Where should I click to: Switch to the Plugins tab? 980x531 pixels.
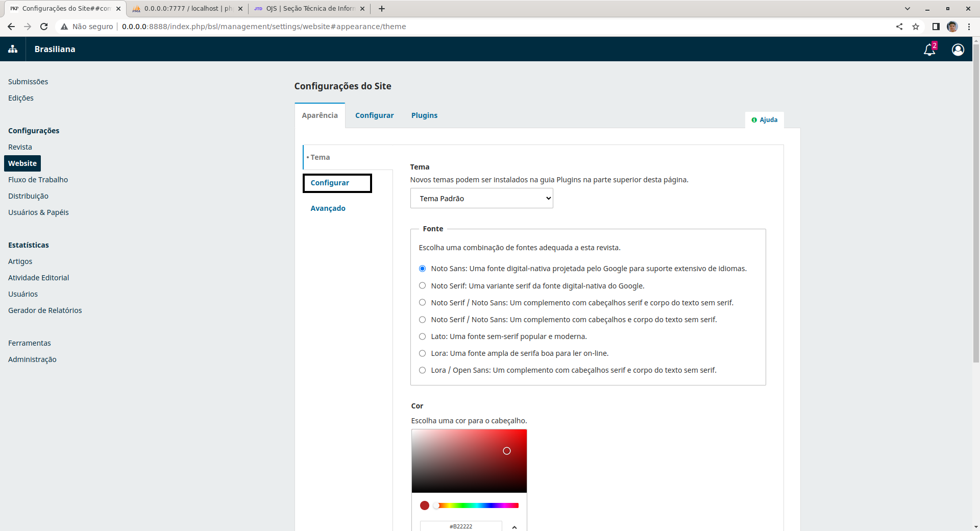coord(424,115)
